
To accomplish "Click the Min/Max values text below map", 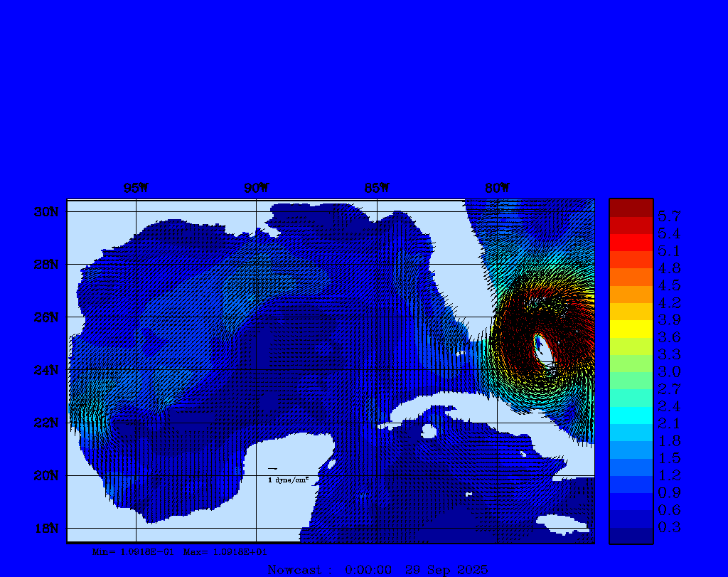I will pos(180,551).
